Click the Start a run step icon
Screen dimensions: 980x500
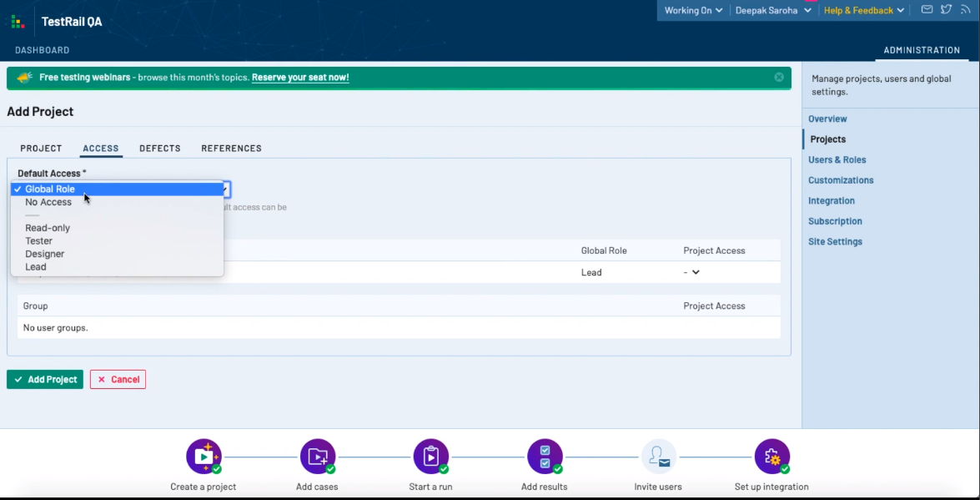pos(430,457)
